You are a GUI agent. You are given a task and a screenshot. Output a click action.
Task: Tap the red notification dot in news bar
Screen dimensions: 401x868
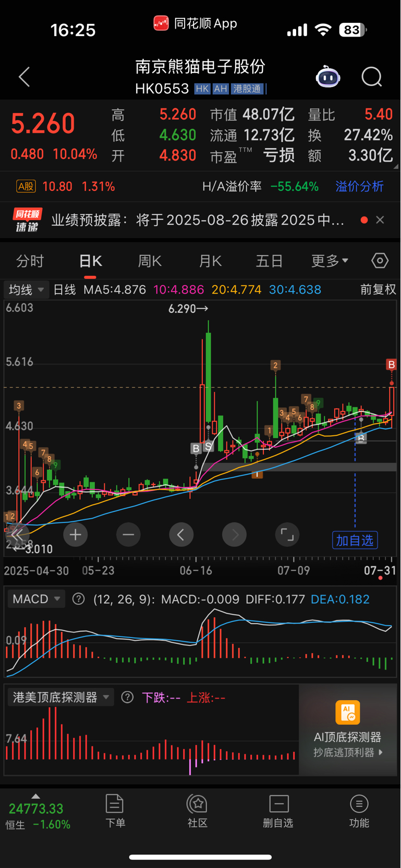click(x=364, y=220)
